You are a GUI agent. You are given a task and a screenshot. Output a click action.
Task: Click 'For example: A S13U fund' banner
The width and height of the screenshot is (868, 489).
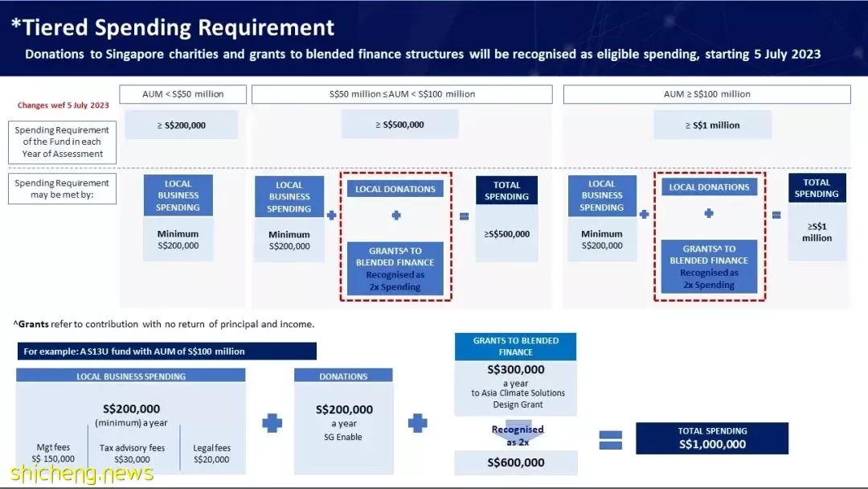[x=166, y=351]
